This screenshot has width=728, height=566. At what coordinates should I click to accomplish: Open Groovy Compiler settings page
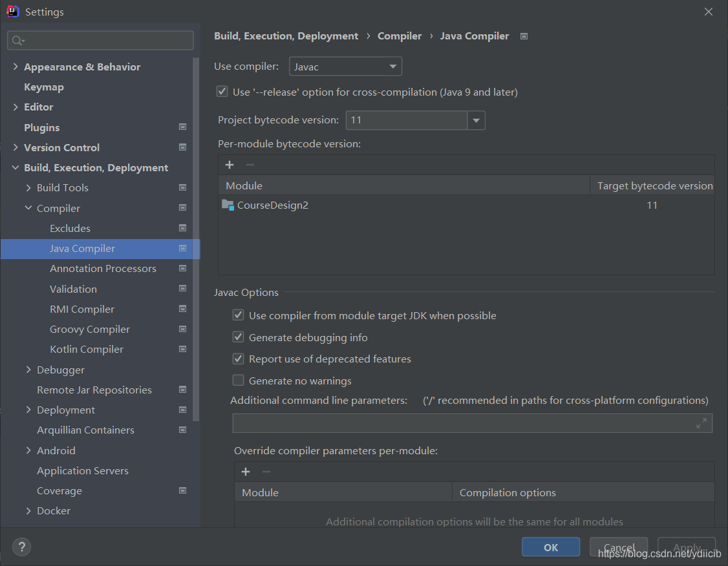90,330
